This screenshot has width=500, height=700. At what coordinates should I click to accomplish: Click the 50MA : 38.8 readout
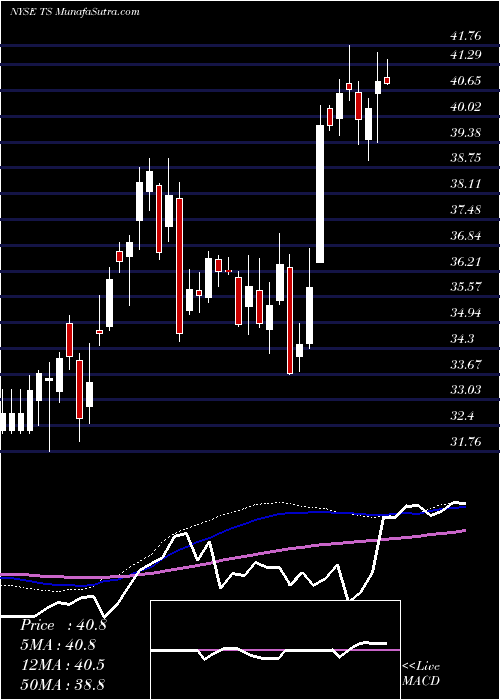(62, 684)
